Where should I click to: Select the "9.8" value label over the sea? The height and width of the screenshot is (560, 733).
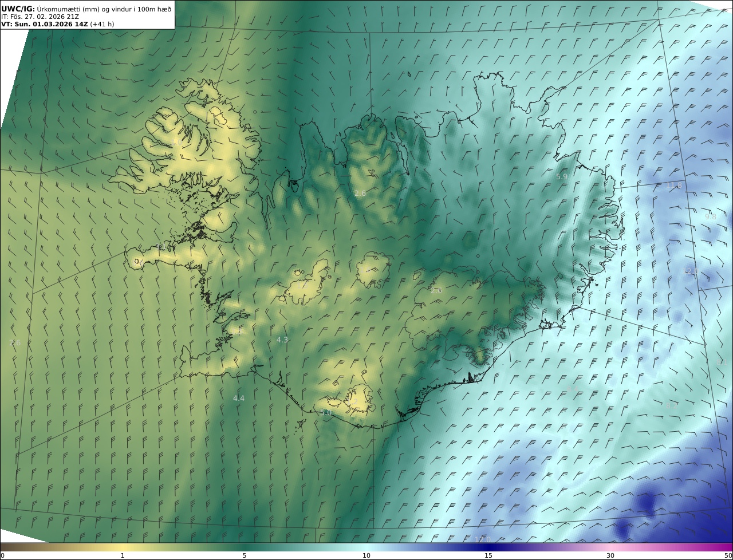pos(711,216)
